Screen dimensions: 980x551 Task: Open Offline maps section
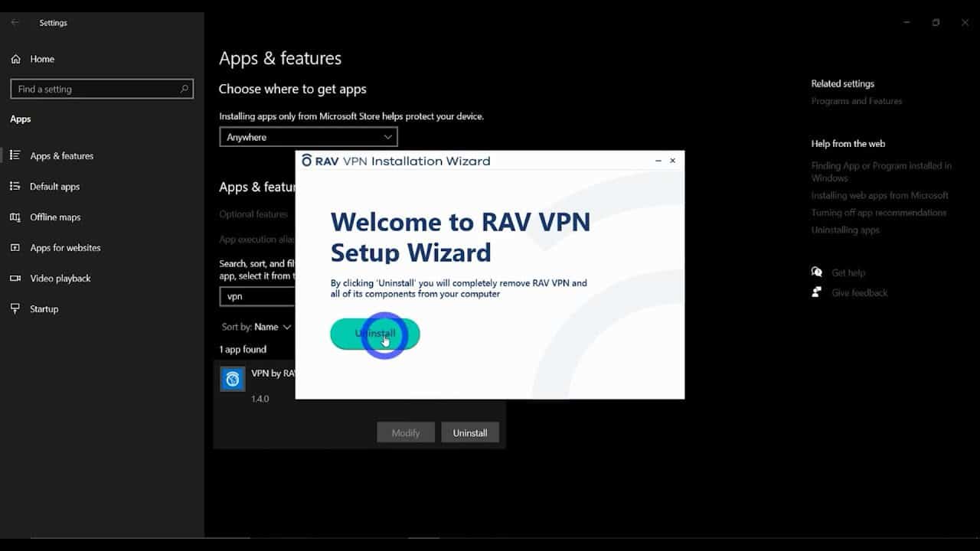pos(55,217)
